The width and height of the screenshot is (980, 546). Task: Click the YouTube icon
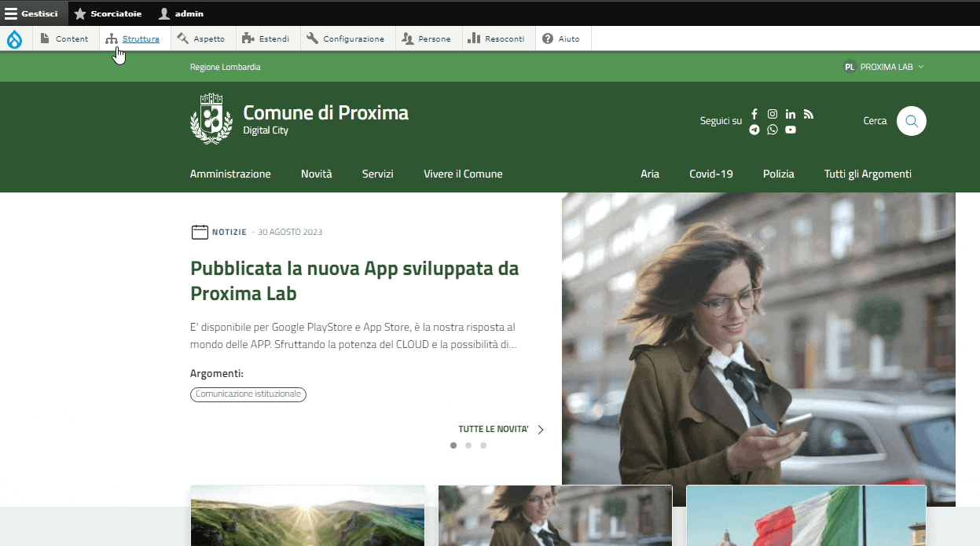click(x=791, y=130)
